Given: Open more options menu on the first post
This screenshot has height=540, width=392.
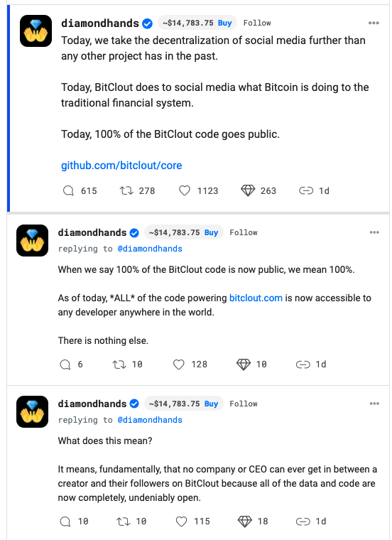Looking at the screenshot, I should point(374,23).
